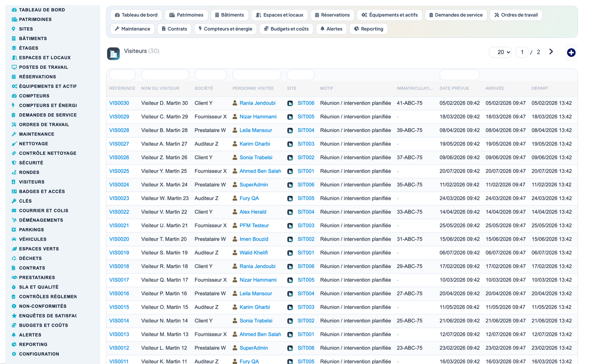Image resolution: width=589 pixels, height=364 pixels.
Task: Open visitor reference VIS0024 link
Action: [119, 184]
